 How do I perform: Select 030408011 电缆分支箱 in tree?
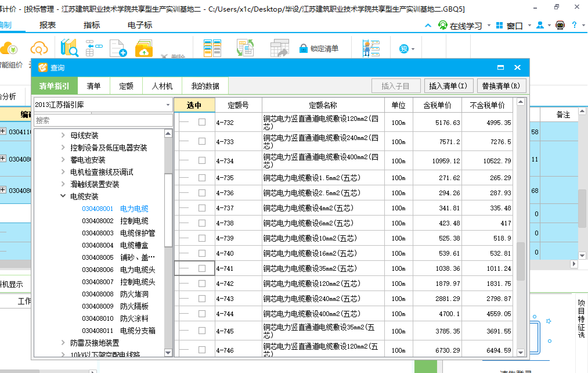(x=118, y=331)
